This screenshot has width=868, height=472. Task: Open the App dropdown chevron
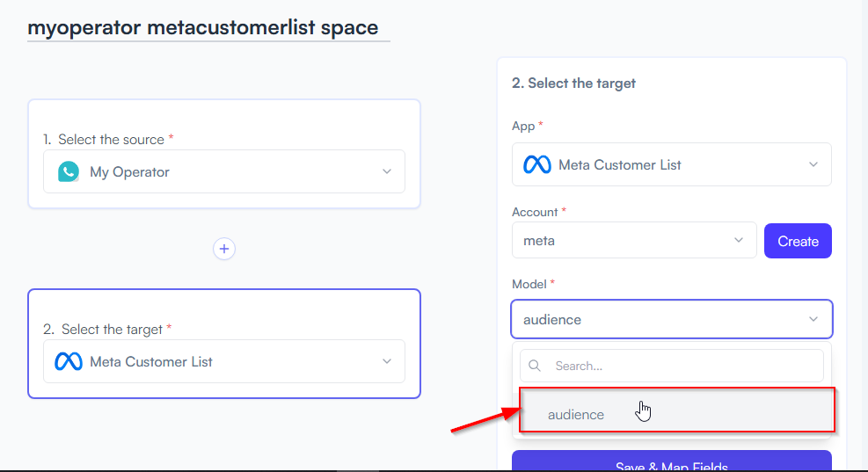pyautogui.click(x=813, y=164)
